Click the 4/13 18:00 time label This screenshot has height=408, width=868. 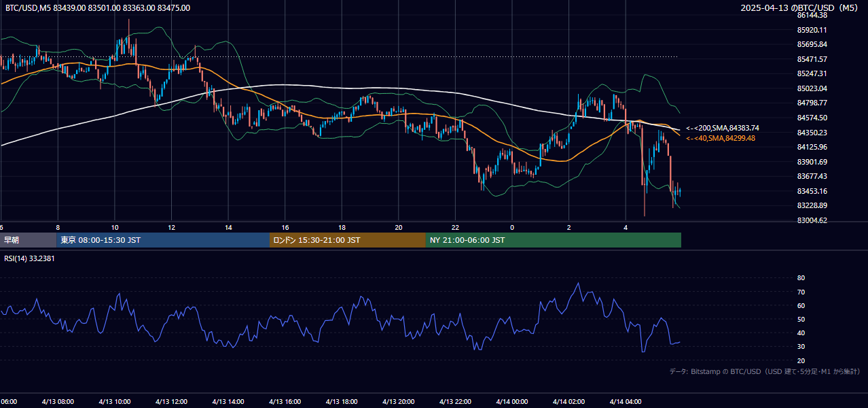342,401
